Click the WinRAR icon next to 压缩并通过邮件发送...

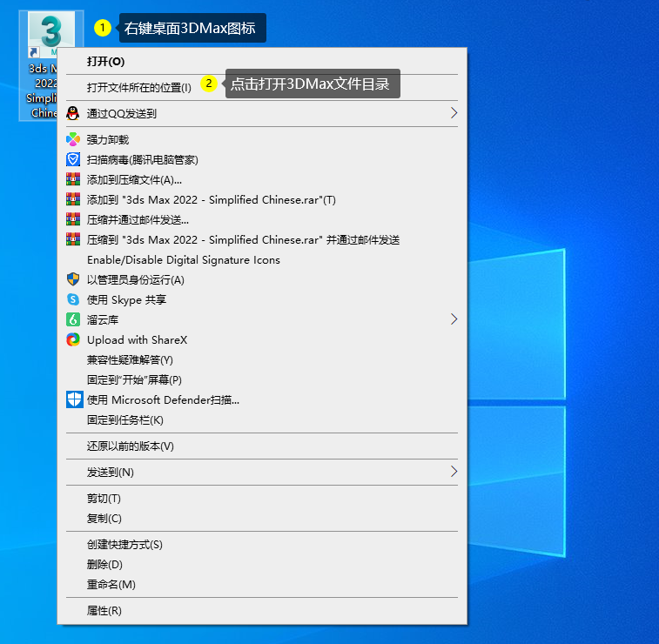[73, 219]
